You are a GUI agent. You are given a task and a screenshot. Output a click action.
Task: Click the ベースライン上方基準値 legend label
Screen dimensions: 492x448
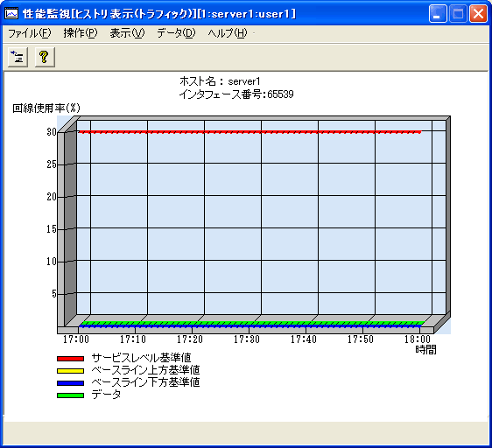point(145,370)
